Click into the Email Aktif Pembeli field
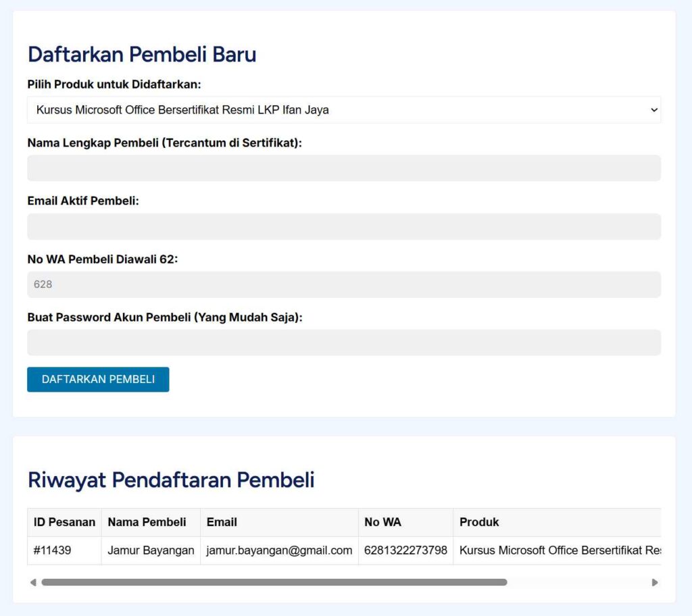The width and height of the screenshot is (692, 616). tap(343, 226)
